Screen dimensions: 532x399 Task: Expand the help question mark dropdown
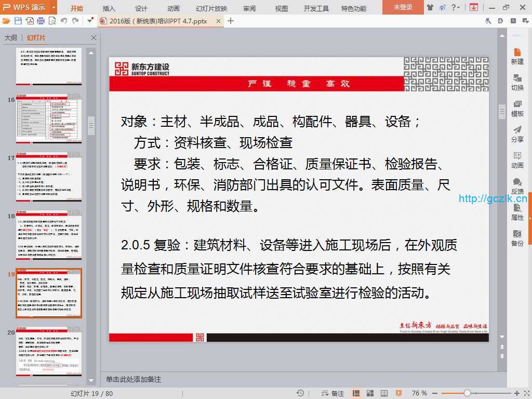pos(459,7)
